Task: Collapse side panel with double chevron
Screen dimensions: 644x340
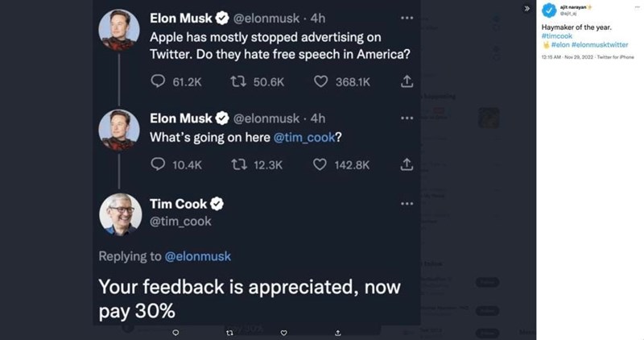Action: (x=527, y=8)
